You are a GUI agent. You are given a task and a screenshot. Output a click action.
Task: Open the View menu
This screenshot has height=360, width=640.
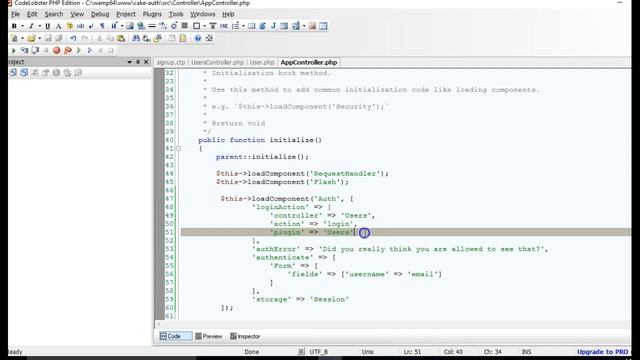[x=77, y=14]
